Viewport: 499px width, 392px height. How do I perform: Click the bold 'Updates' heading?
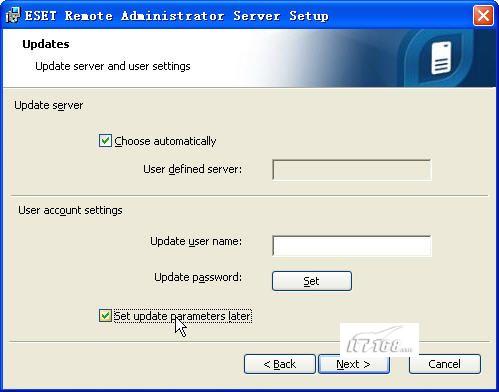point(46,44)
